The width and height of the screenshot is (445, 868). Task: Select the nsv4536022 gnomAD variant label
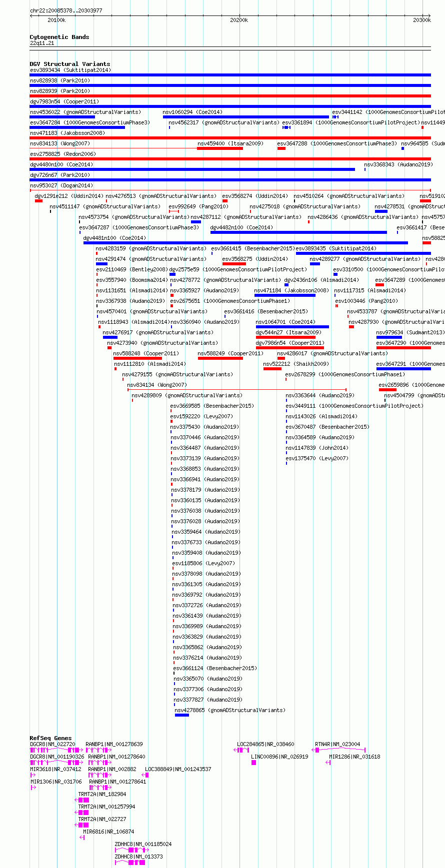click(x=85, y=112)
